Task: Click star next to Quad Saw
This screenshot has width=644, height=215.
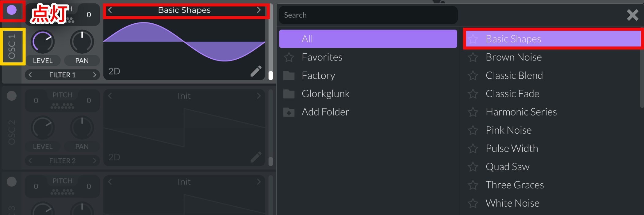Action: 473,166
